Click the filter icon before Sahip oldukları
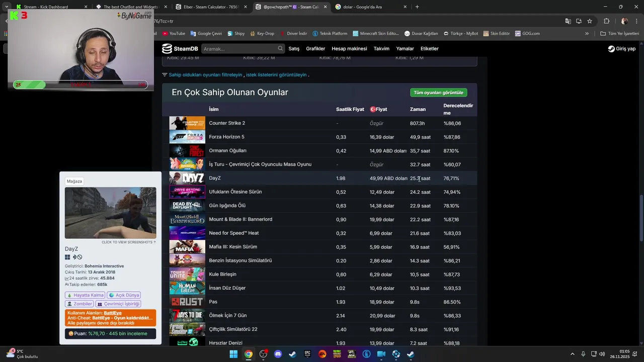644x362 pixels. tap(165, 75)
